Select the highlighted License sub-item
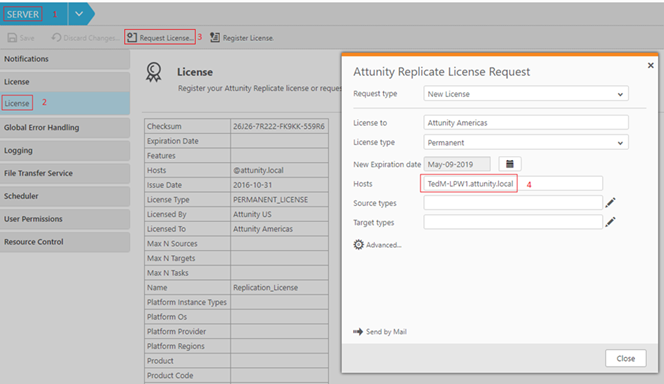Viewport: 664px width, 384px height. click(x=65, y=103)
